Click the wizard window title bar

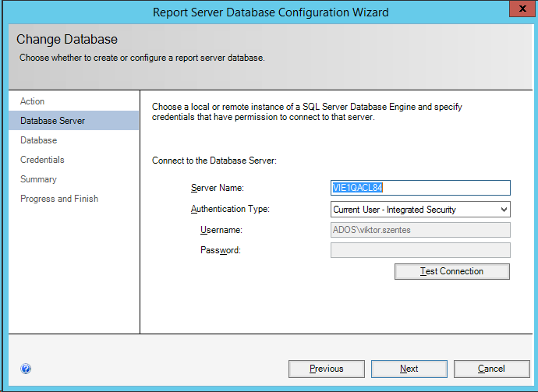270,12
